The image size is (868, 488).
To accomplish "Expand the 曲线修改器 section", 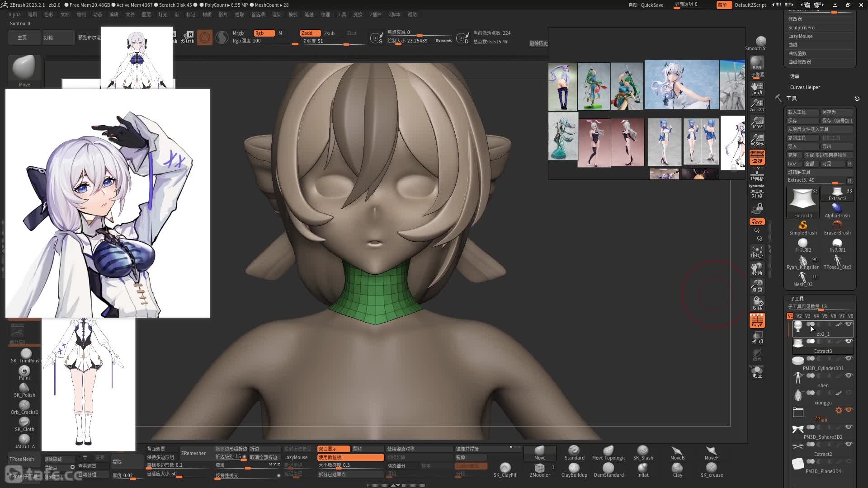I will [799, 62].
